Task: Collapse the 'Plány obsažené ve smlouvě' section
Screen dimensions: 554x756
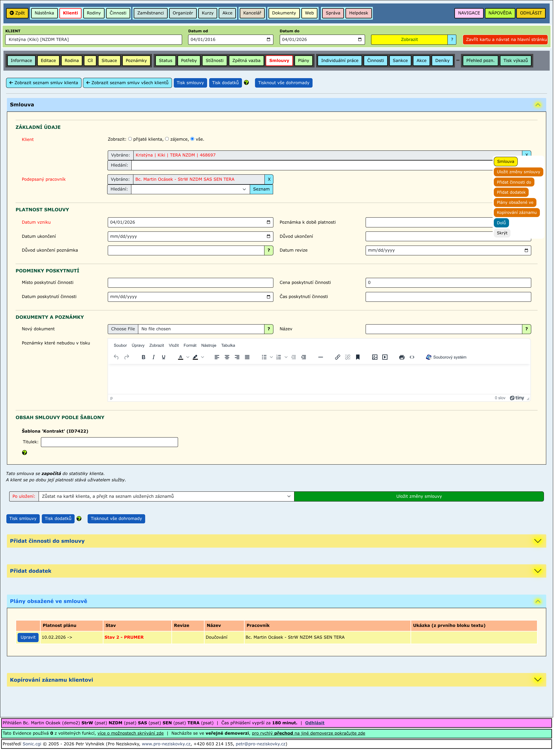Action: coord(538,601)
